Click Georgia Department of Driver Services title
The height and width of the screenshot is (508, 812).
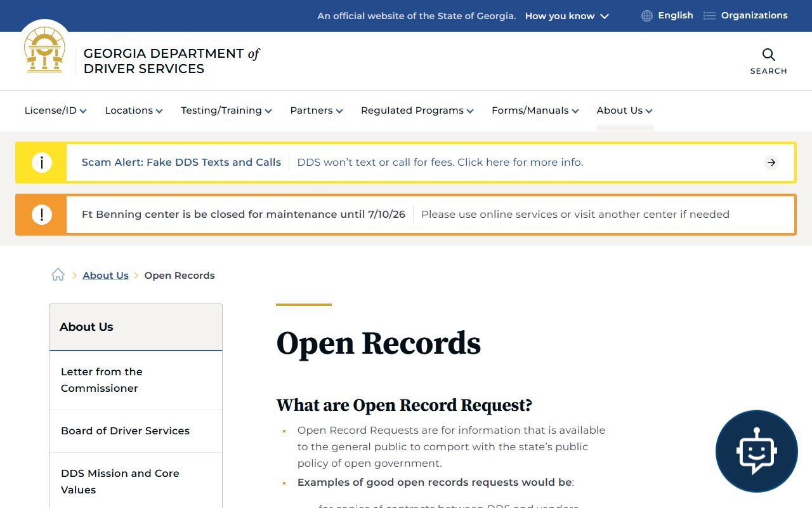coord(172,61)
